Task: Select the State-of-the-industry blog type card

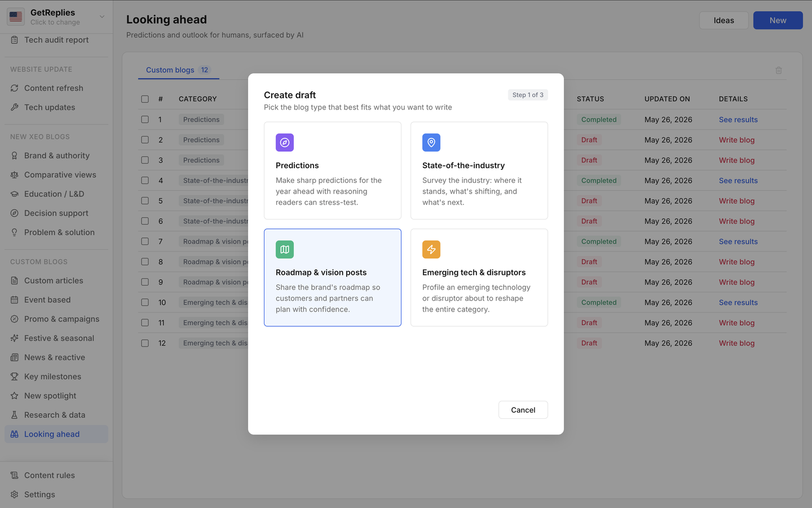Action: point(479,170)
